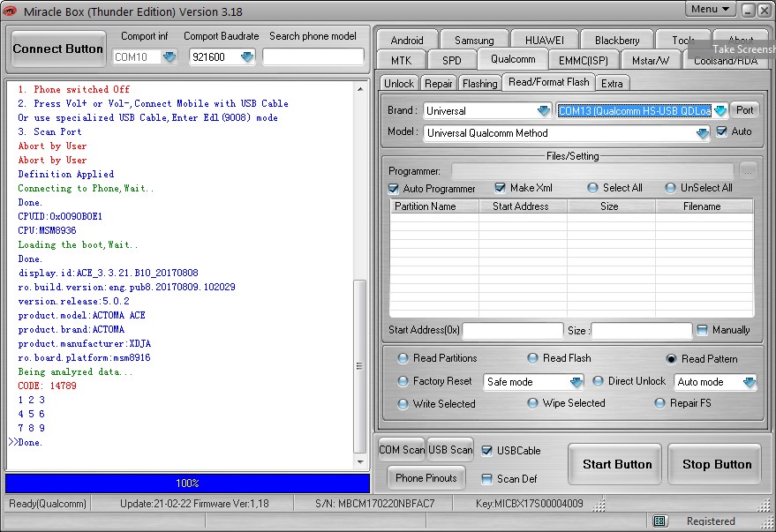Toggle the Auto checkbox next to Model

[721, 131]
